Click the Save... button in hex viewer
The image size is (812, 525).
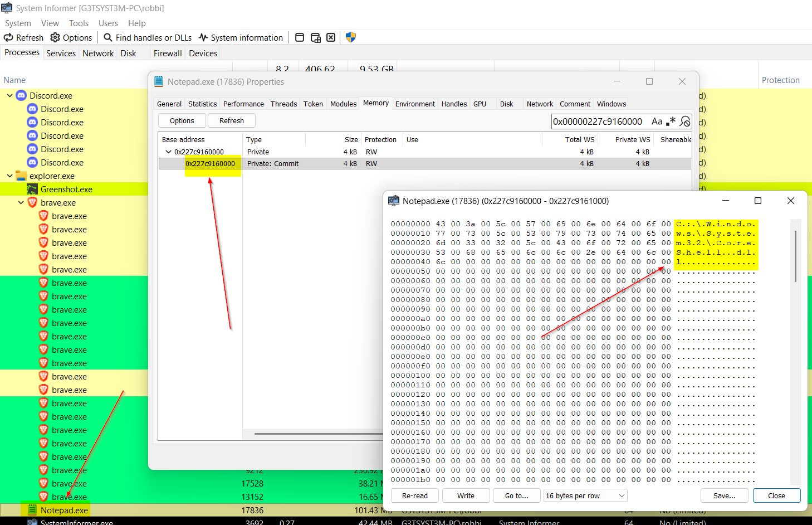724,495
